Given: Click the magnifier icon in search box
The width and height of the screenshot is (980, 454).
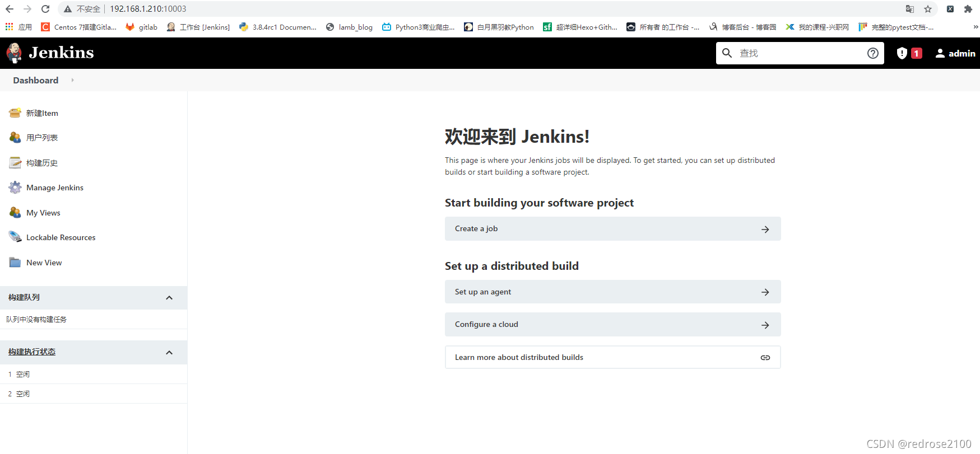Looking at the screenshot, I should click(x=727, y=53).
